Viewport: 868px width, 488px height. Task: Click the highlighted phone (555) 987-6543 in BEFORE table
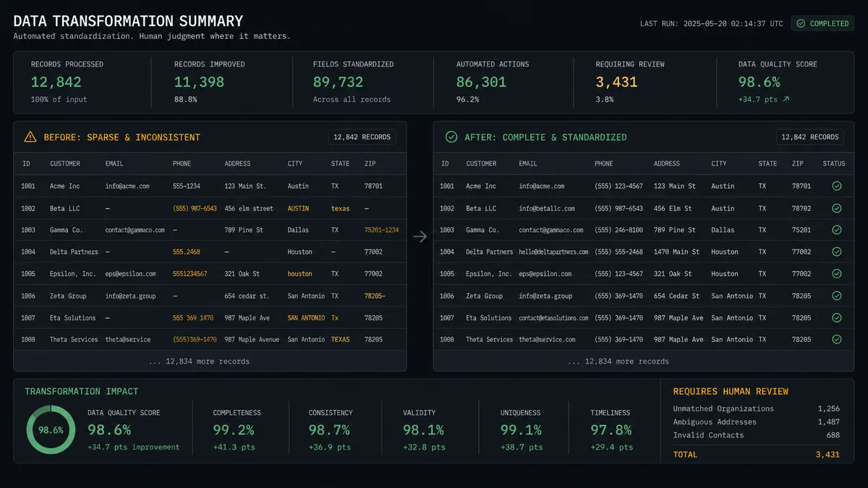click(195, 208)
